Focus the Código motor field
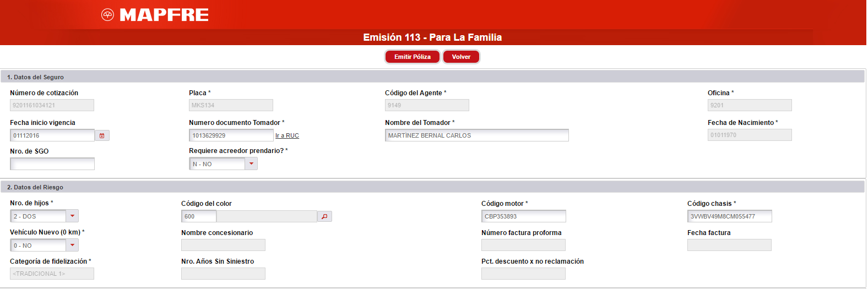The height and width of the screenshot is (289, 868). (x=524, y=216)
